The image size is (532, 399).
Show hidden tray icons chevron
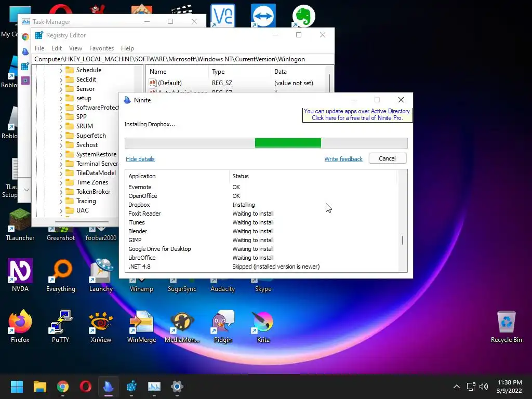(x=457, y=387)
